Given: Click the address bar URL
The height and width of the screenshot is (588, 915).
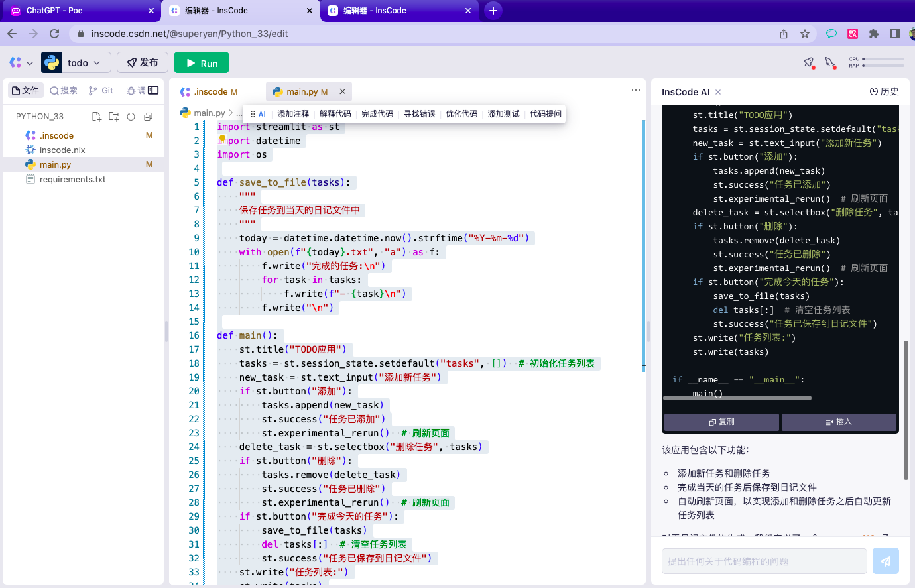Looking at the screenshot, I should pos(189,34).
